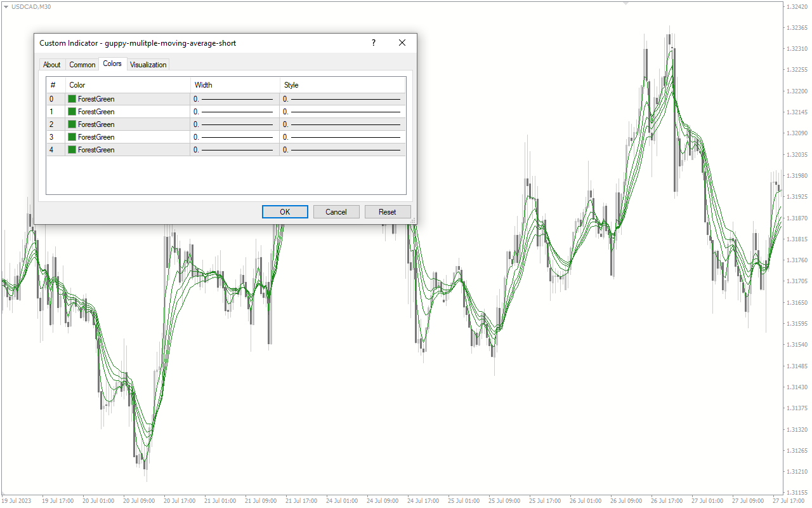This screenshot has height=508, width=812.
Task: Click the 1.31980 price axis label
Action: (796, 175)
